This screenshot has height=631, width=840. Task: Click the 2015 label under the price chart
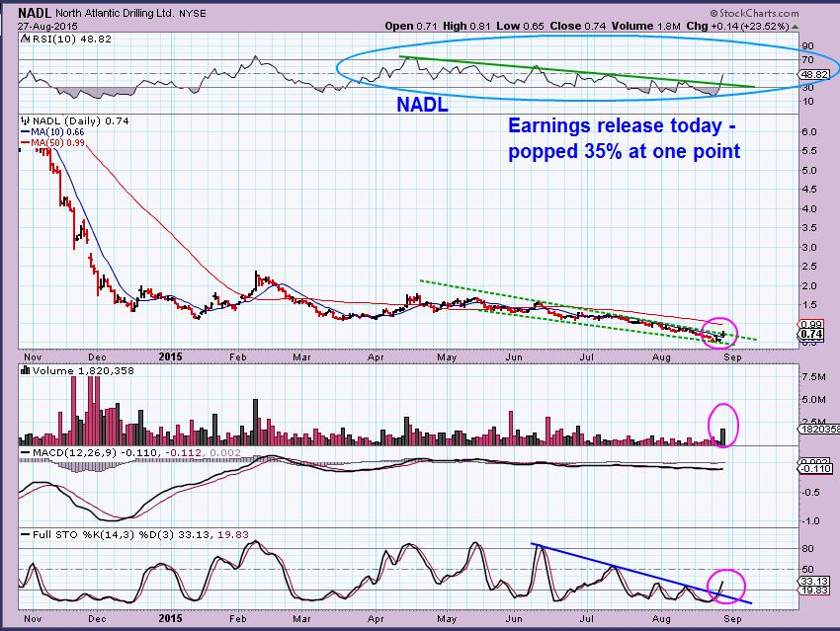point(170,357)
